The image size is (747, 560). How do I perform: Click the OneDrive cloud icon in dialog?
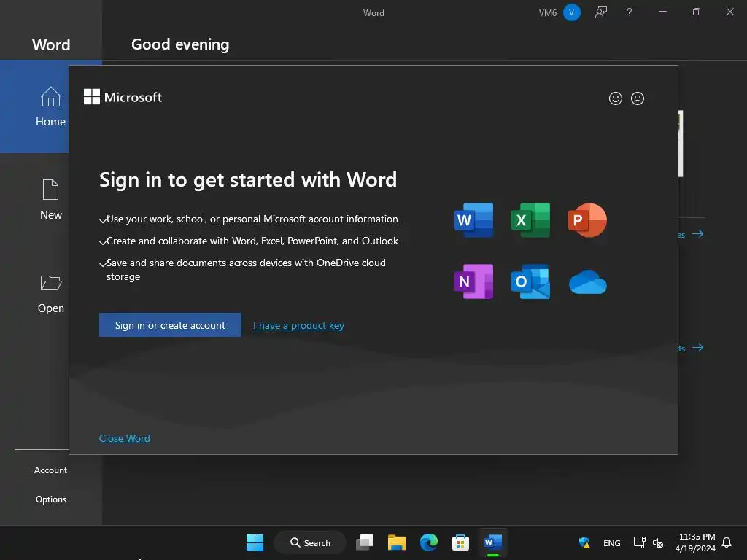[x=587, y=282]
